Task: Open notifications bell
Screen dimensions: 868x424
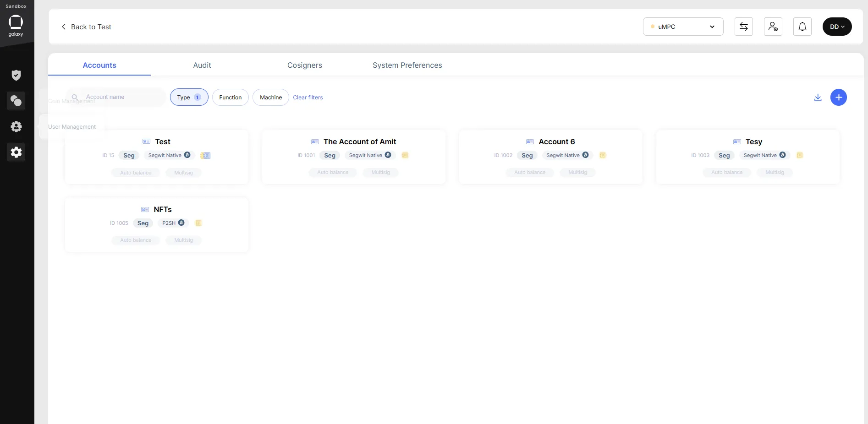Action: click(802, 27)
